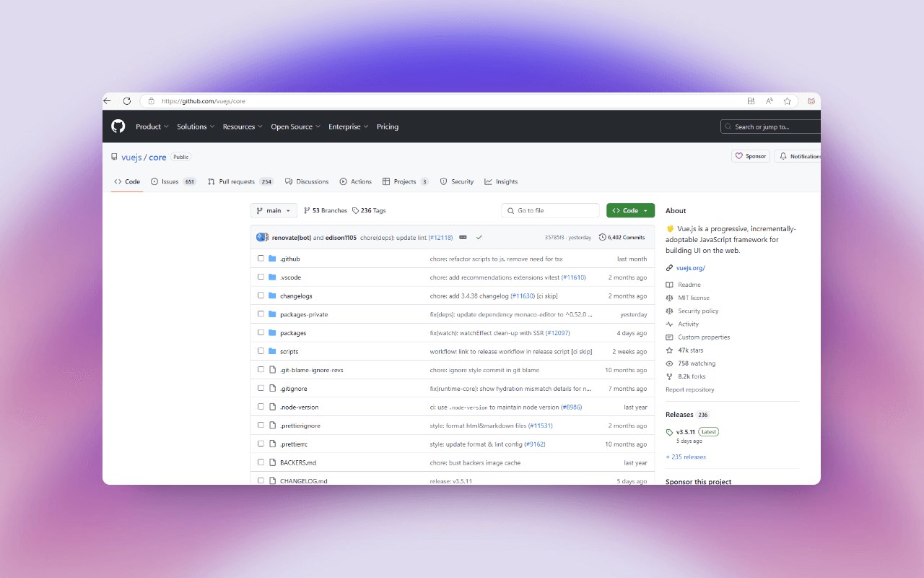This screenshot has width=924, height=578.
Task: Click the Search or jump to field
Action: click(770, 126)
